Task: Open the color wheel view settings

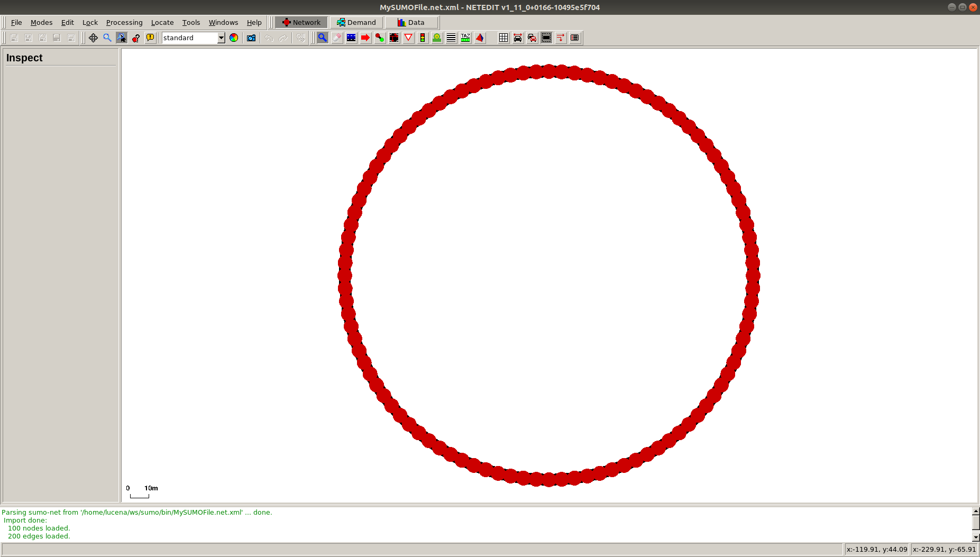Action: click(x=234, y=38)
